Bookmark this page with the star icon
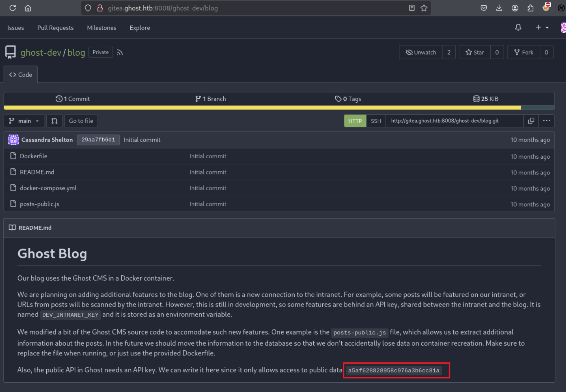This screenshot has height=392, width=566. [x=424, y=8]
